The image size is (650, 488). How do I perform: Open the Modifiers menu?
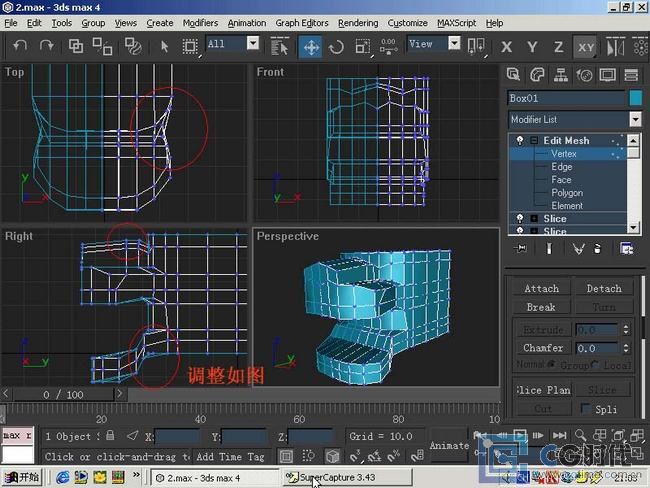200,23
